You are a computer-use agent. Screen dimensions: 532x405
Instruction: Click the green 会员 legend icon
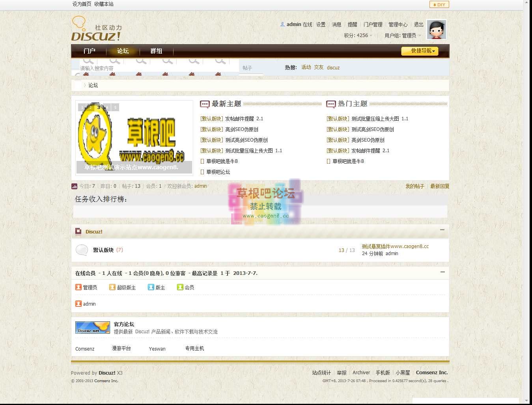tap(180, 287)
